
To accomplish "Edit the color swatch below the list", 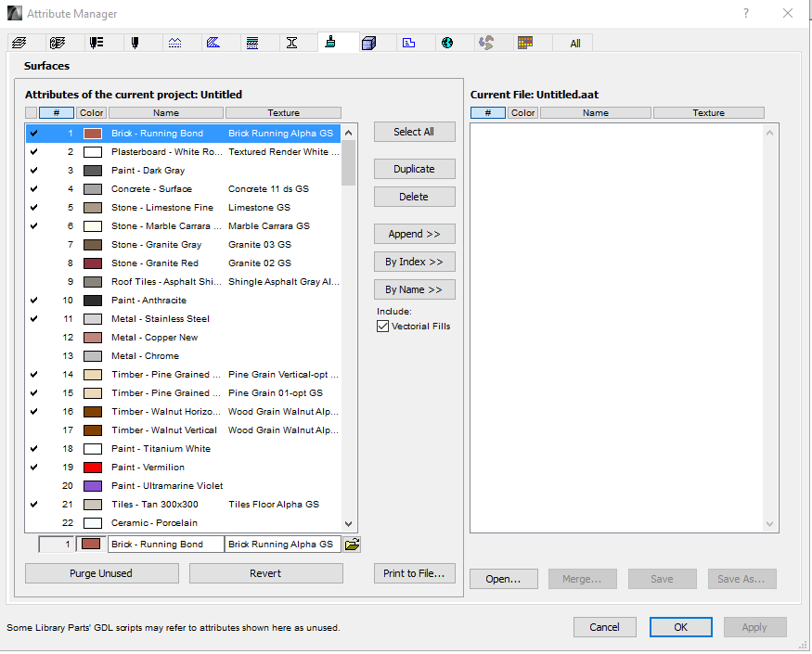I will point(91,545).
